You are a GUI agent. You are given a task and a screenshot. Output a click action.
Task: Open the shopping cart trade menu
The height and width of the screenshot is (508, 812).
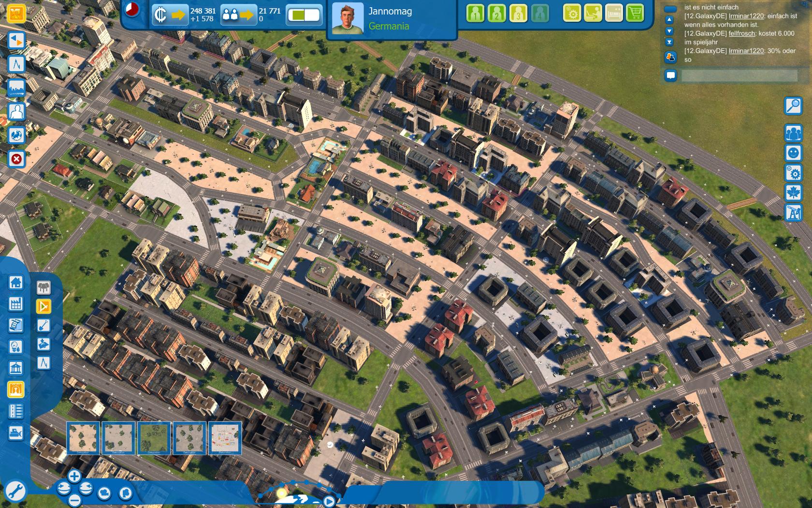click(x=635, y=14)
